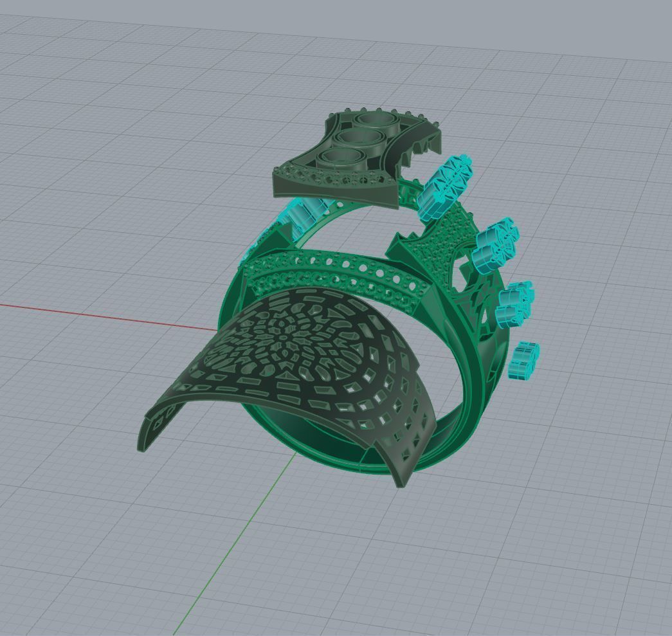Pick the second cyan gem cluster from the top

coord(496,246)
